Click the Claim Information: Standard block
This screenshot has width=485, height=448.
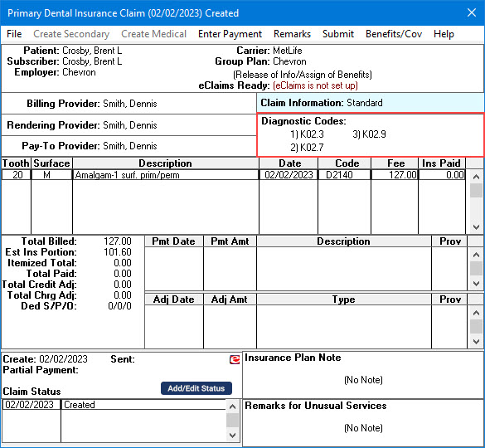point(371,103)
